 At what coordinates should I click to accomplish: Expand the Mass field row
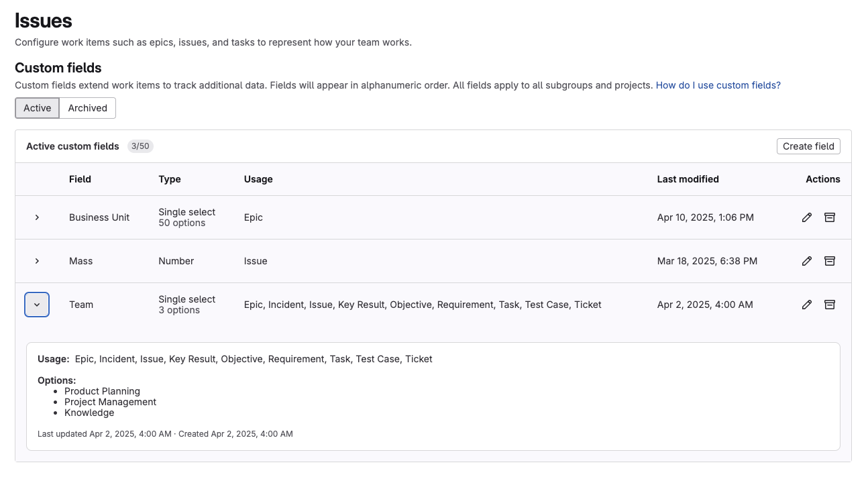(x=37, y=261)
